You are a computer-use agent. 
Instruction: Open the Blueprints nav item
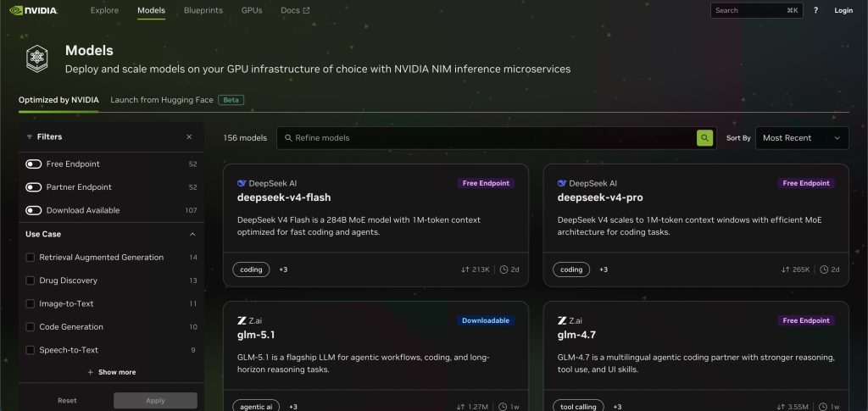click(203, 10)
